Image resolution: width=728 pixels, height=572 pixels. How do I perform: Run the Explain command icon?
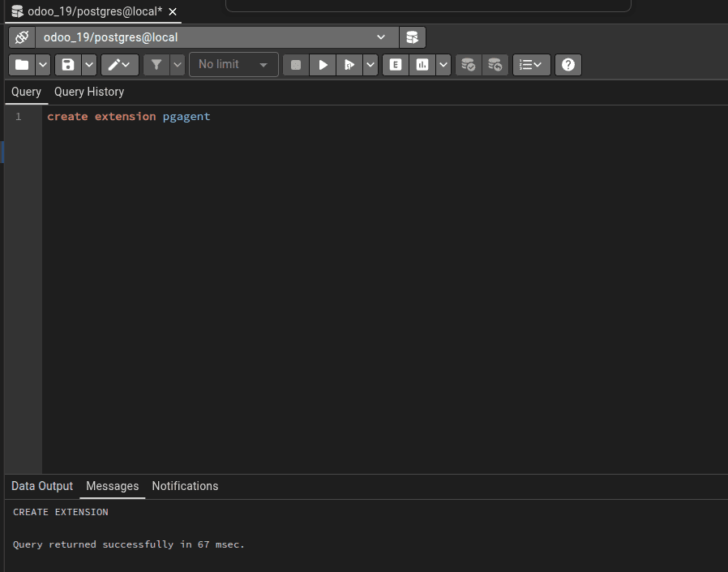tap(395, 64)
